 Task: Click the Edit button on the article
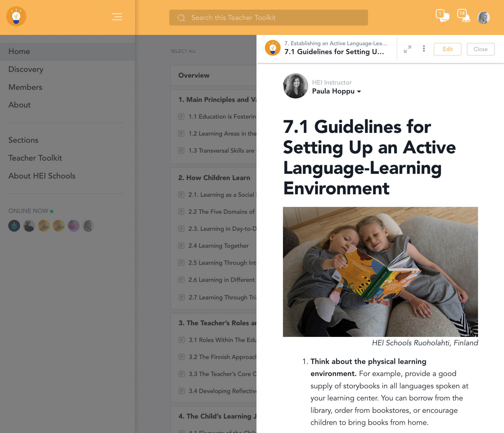click(x=447, y=48)
